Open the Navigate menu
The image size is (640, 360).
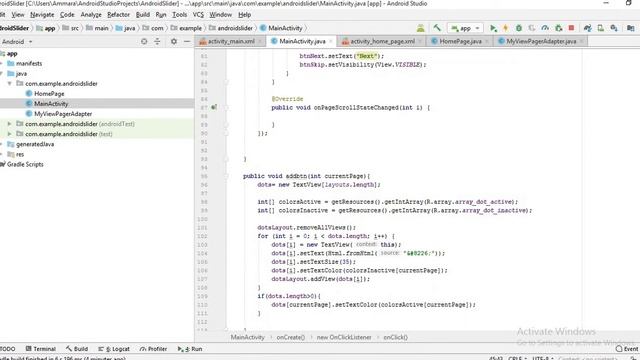click(42, 15)
